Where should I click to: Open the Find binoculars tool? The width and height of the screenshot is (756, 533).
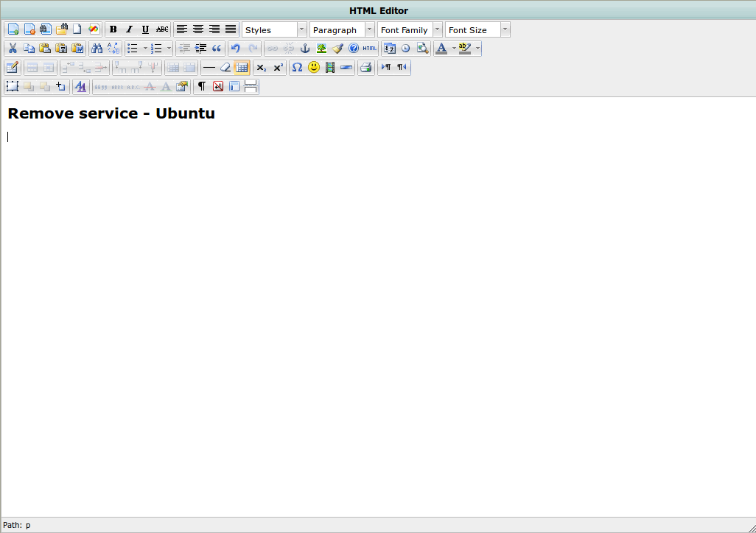point(97,48)
